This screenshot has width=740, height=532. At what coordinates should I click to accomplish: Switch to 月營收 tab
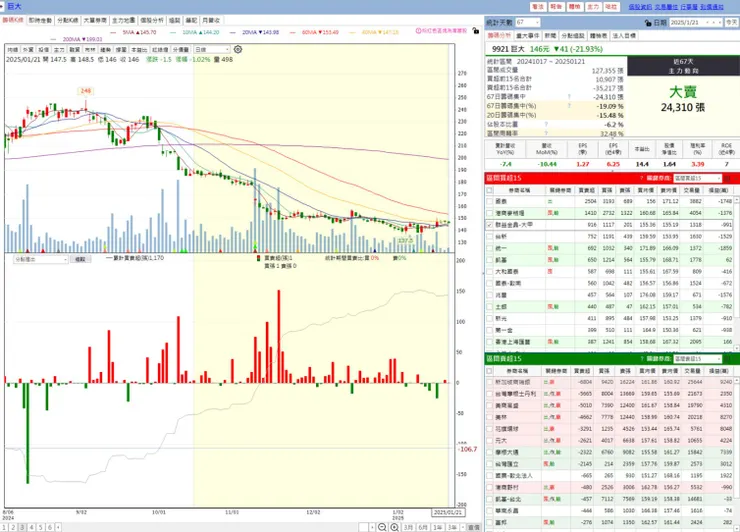pos(210,20)
